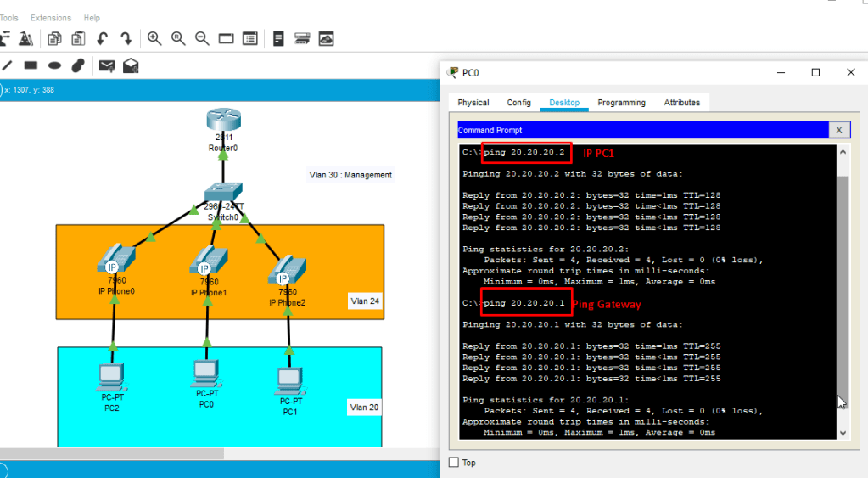
Task: Click the Copy icon in toolbar
Action: pyautogui.click(x=54, y=38)
